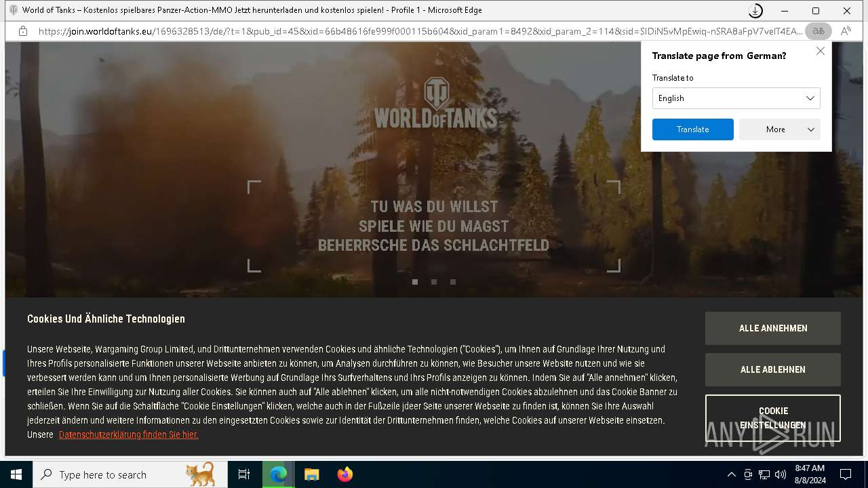Viewport: 868px width, 488px height.
Task: Open the volume control tray icon
Action: (x=781, y=474)
